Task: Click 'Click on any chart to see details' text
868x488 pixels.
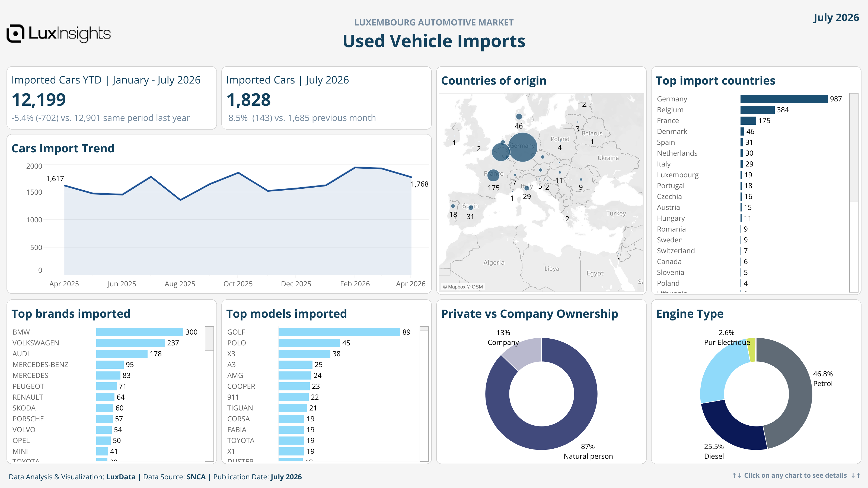Action: 795,475
